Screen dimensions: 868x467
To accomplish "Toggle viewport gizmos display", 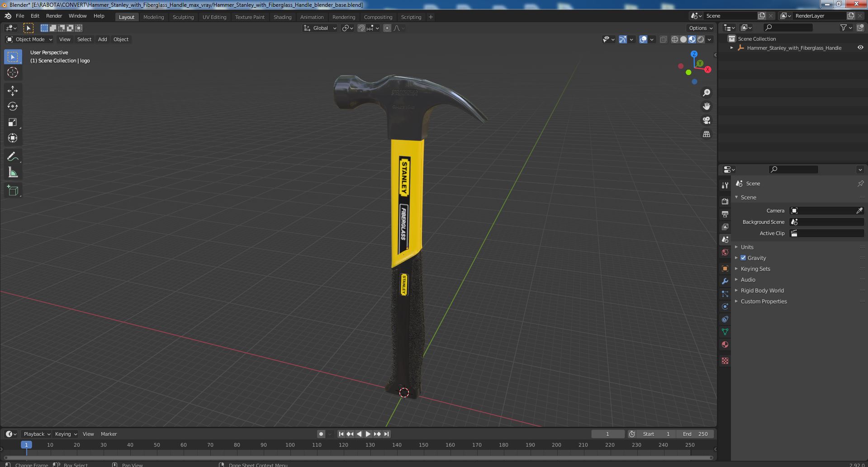I will click(623, 40).
